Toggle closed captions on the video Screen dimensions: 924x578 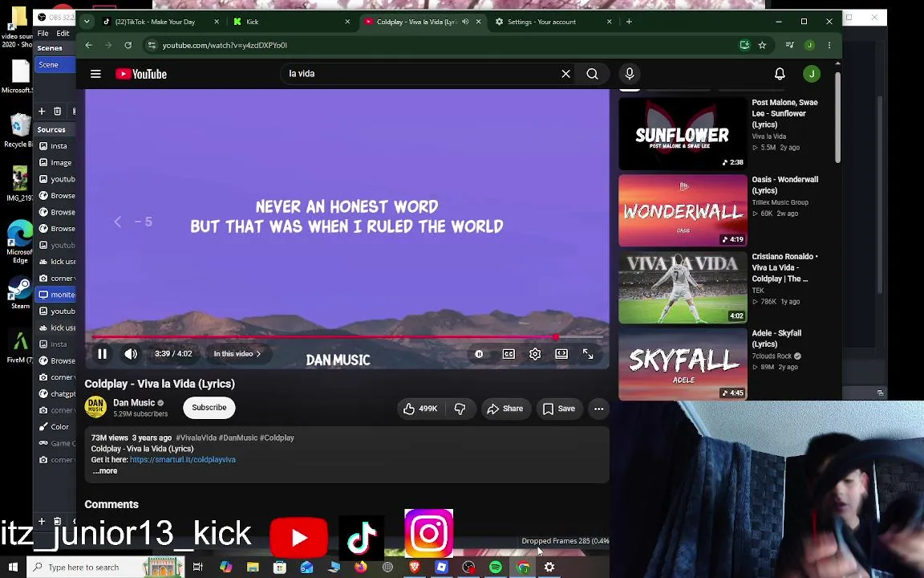pyautogui.click(x=509, y=354)
